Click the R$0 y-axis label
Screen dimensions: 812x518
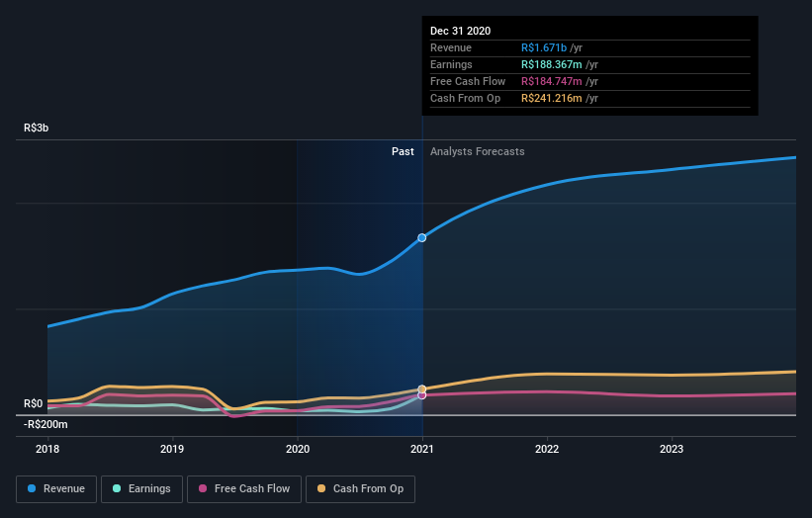coord(34,403)
